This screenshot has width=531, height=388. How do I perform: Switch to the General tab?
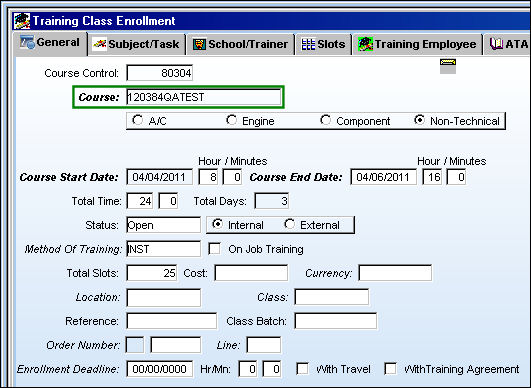(50, 43)
